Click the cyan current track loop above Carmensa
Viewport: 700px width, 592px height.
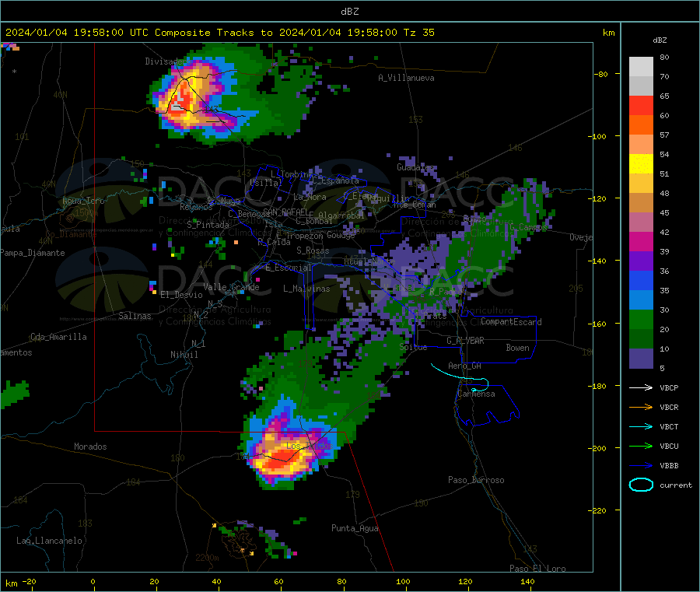[x=481, y=385]
